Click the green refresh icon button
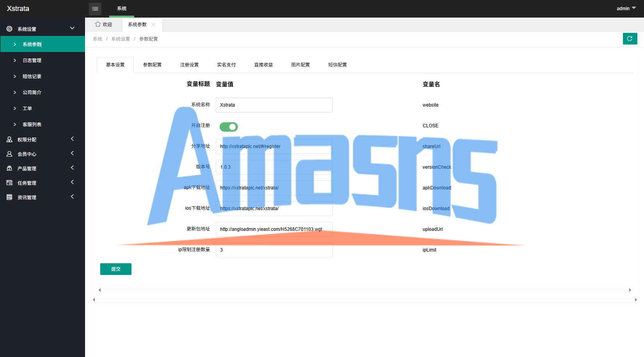Viewport: 644px width, 357px height. coord(630,39)
